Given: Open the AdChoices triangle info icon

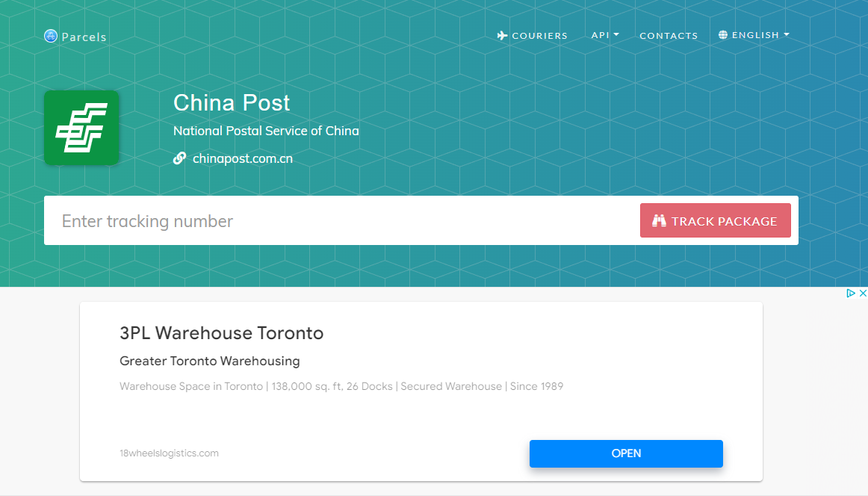Looking at the screenshot, I should click(x=850, y=294).
